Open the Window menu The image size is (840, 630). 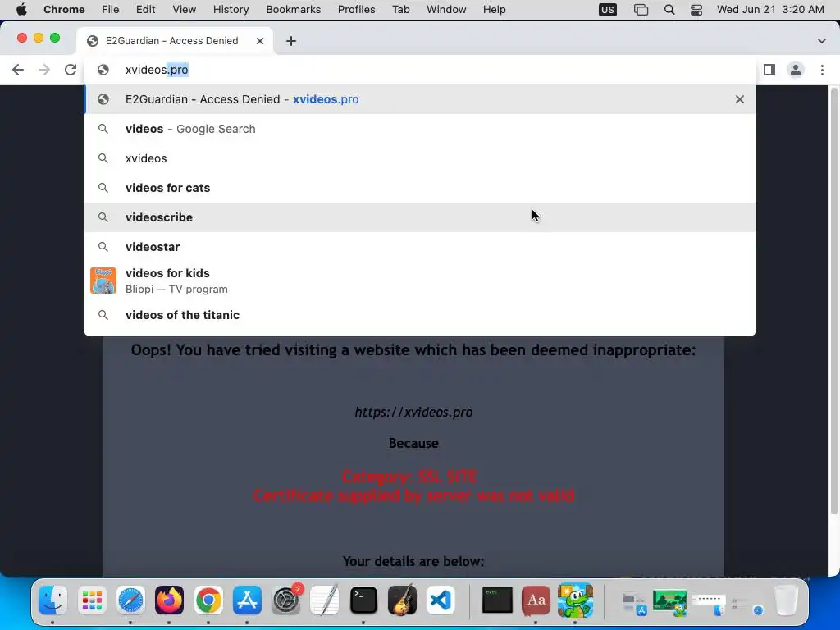pos(446,10)
